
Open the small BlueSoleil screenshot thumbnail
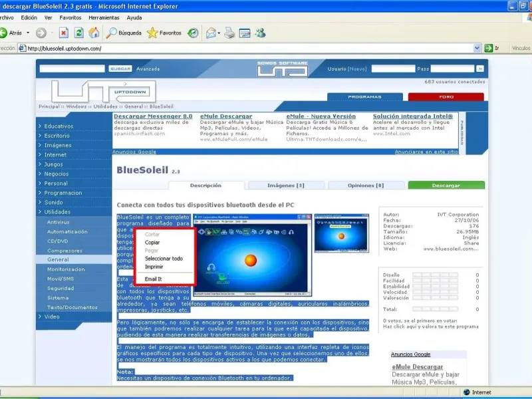pyautogui.click(x=341, y=233)
